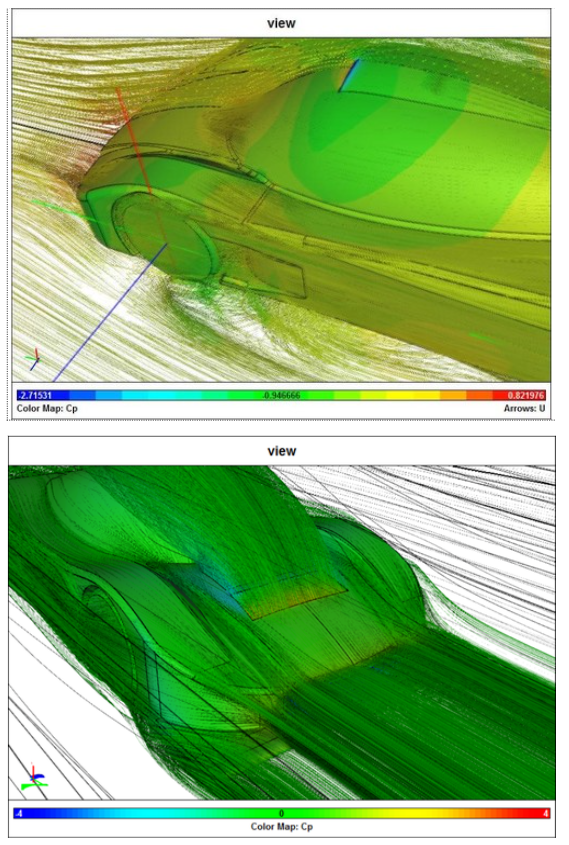
Task: Click the maximum value 0.821976 on color bar
Action: (526, 395)
